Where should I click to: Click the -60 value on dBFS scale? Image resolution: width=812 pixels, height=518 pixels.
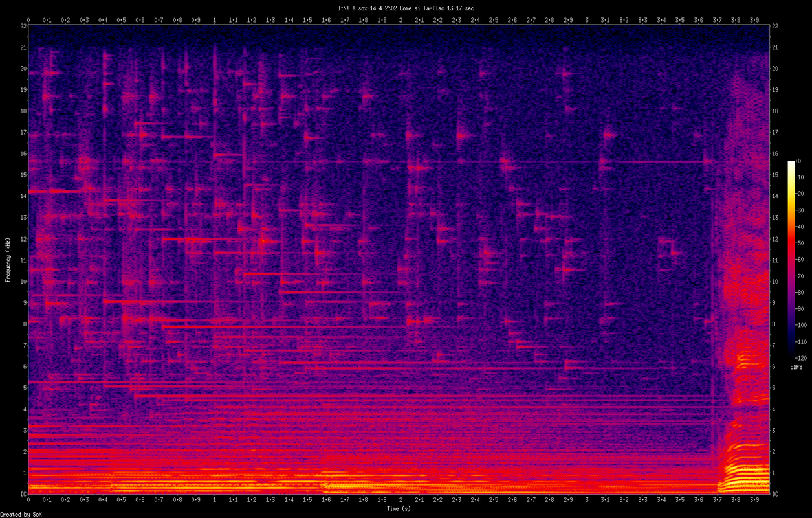click(x=800, y=260)
